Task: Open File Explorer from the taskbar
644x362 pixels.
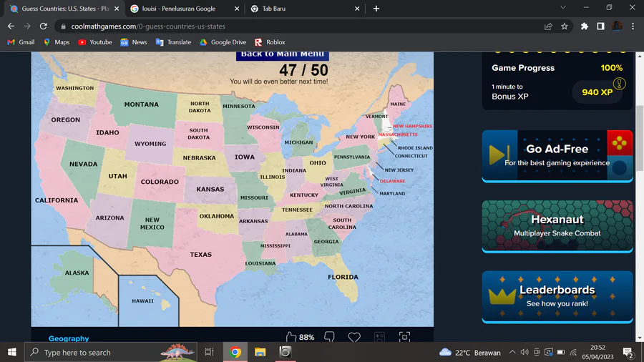Action: pos(260,352)
